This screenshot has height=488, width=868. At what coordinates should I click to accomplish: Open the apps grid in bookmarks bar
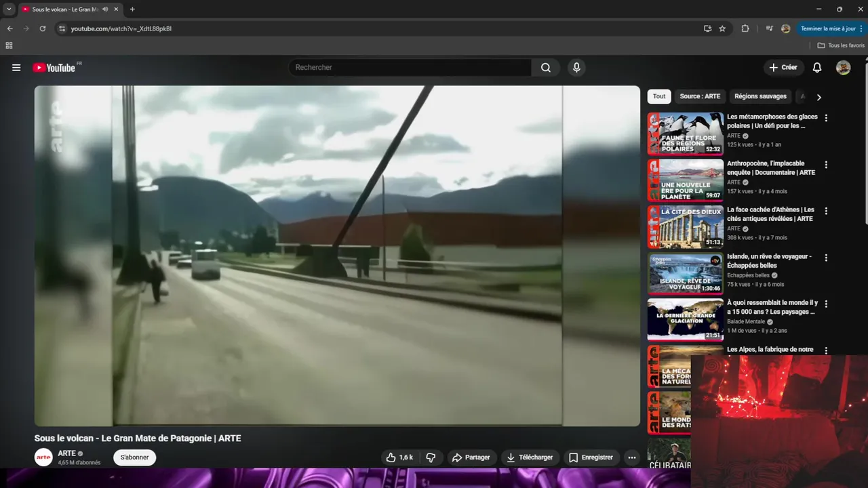click(9, 45)
